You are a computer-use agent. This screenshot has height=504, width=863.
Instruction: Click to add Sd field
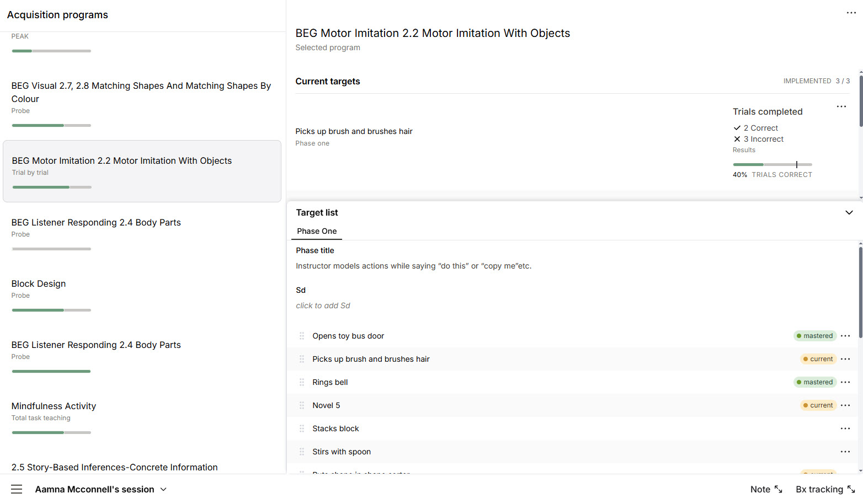coord(323,305)
